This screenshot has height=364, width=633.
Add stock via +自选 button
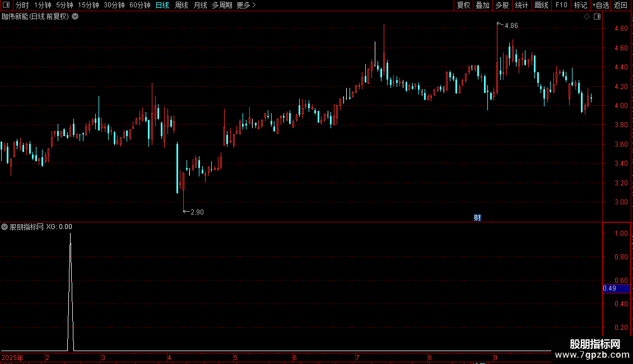(x=601, y=5)
